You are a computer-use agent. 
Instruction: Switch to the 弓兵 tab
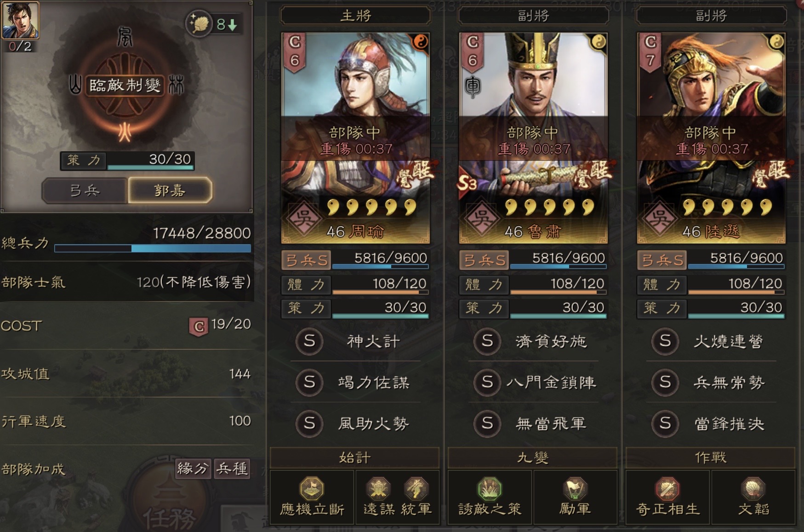point(85,190)
